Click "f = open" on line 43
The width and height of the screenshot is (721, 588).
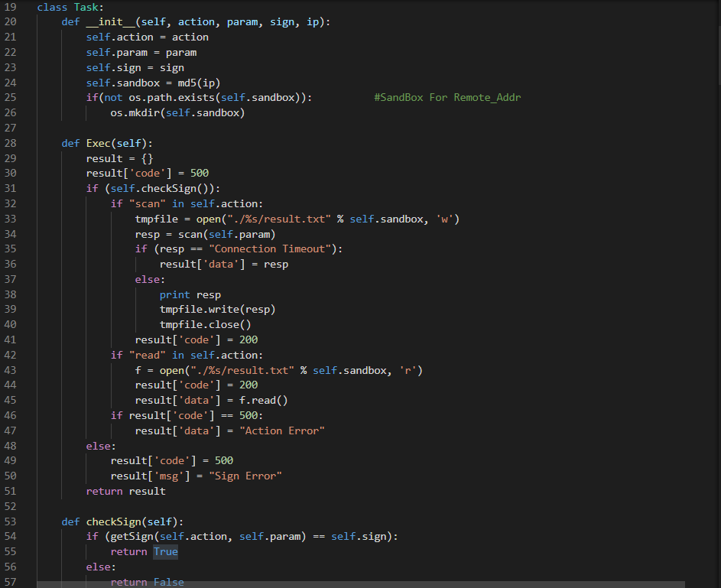click(160, 371)
